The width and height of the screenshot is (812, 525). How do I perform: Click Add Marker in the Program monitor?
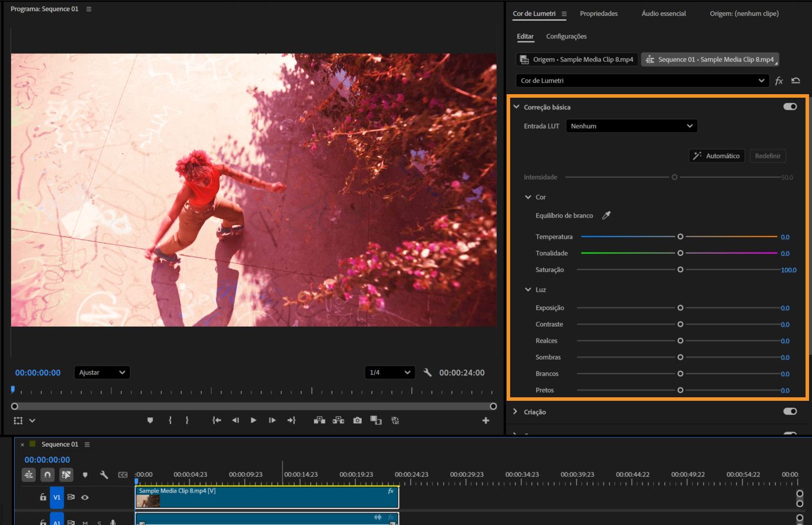pyautogui.click(x=150, y=420)
